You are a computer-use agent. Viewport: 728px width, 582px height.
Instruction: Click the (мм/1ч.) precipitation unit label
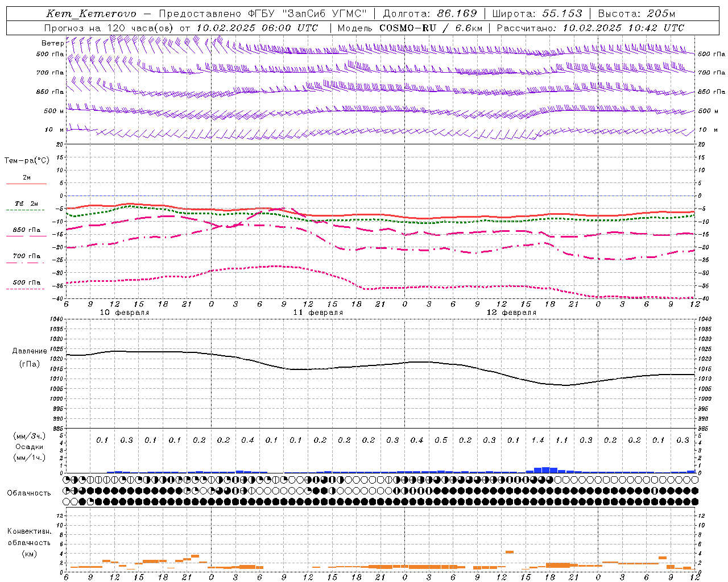click(30, 458)
